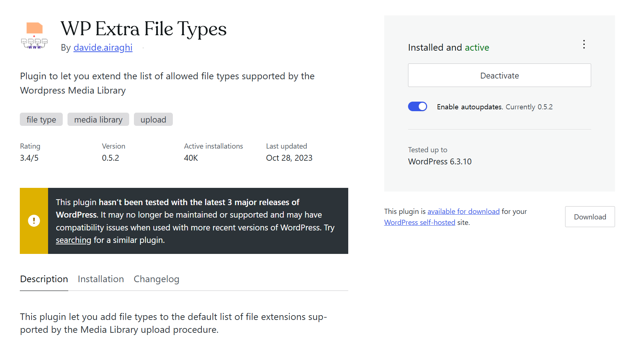Click the 'Tested up to' label

click(428, 150)
